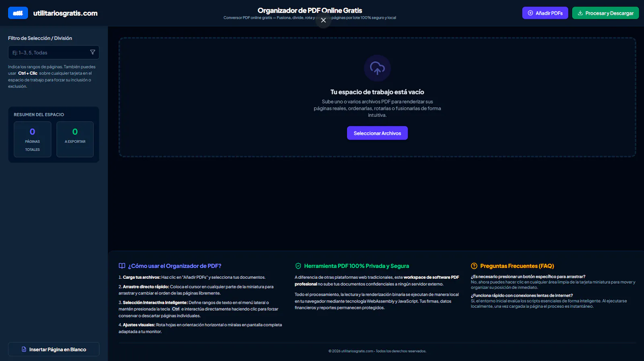Click the copyright footer text
This screenshot has height=361, width=644.
point(377,351)
